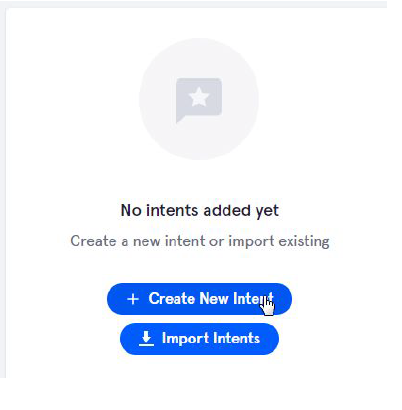Click the white star inside the speech bubble
The width and height of the screenshot is (402, 410).
(199, 96)
